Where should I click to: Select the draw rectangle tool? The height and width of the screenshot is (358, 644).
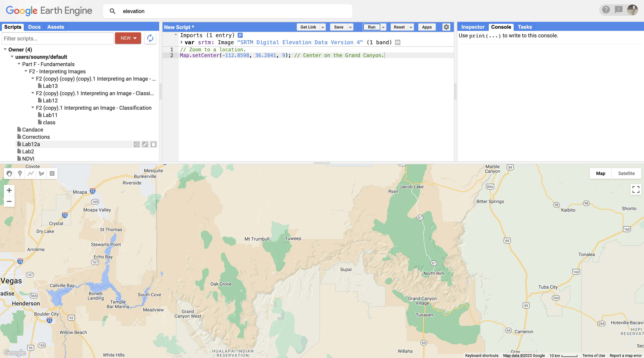click(52, 173)
